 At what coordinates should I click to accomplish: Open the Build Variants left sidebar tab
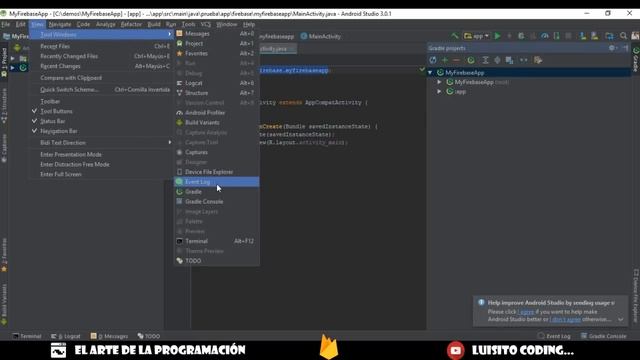[x=4, y=305]
